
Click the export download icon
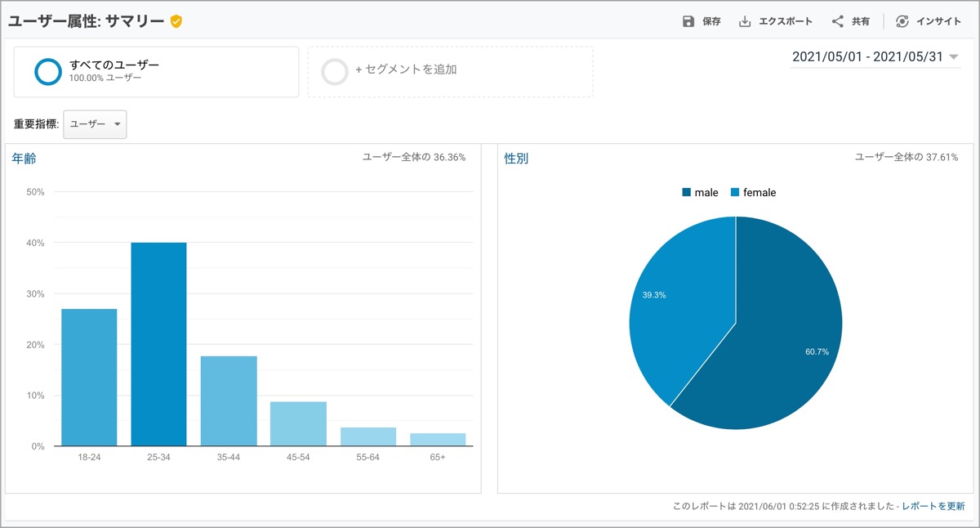click(745, 22)
